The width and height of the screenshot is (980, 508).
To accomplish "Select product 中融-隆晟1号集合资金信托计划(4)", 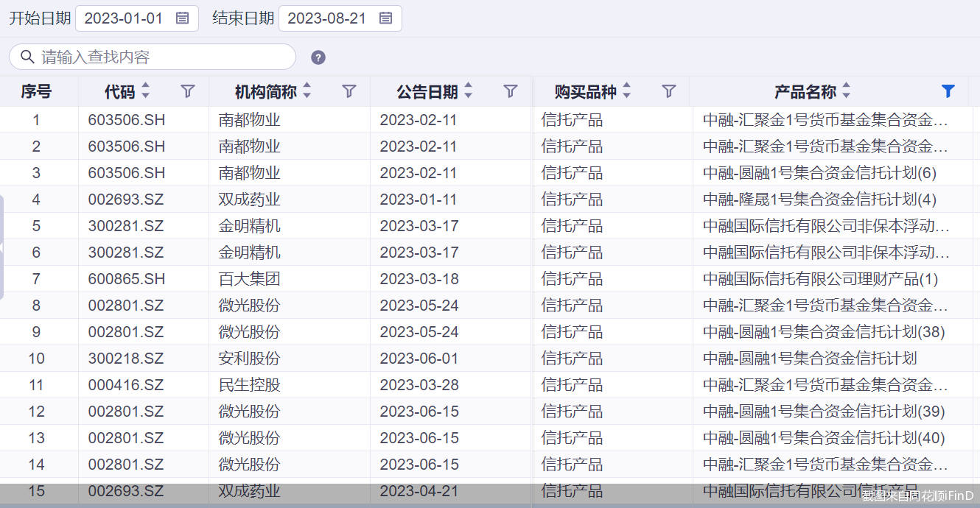I will (820, 200).
